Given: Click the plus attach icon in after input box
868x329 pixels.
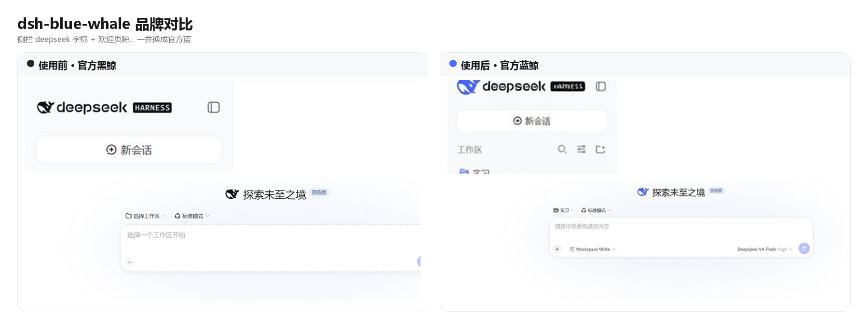Looking at the screenshot, I should pos(557,249).
